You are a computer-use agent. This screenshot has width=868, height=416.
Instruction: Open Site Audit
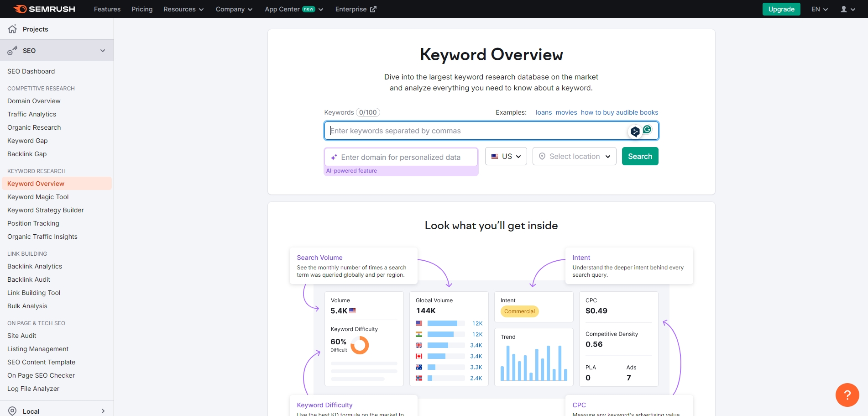(22, 336)
